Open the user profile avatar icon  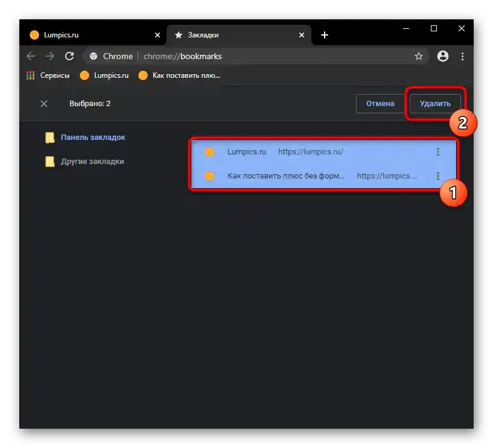443,56
